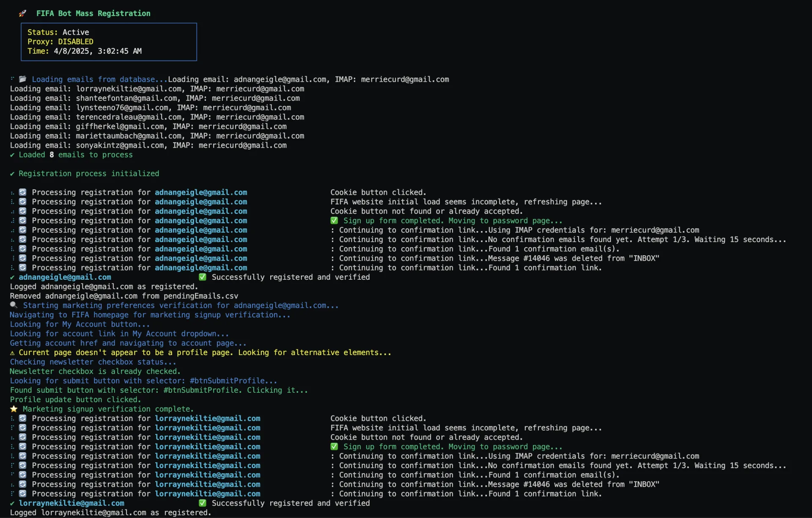Image resolution: width=812 pixels, height=518 pixels.
Task: Click the Checking newsletter checkbox status... line
Action: pyautogui.click(x=93, y=362)
